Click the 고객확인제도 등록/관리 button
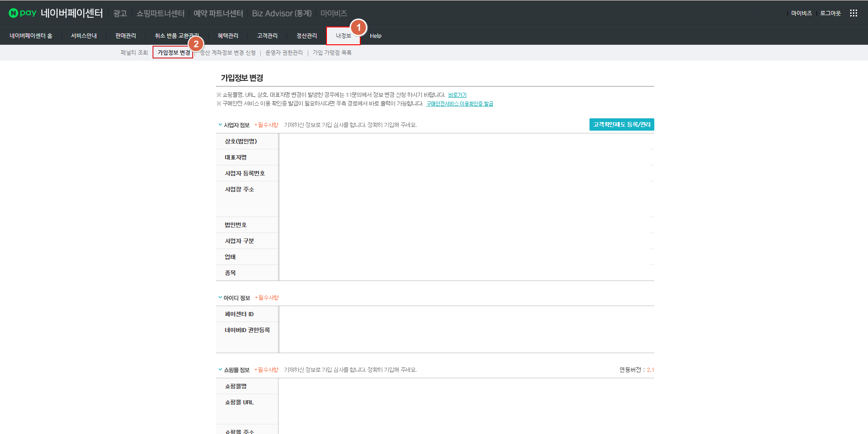Image resolution: width=868 pixels, height=434 pixels. (x=621, y=125)
